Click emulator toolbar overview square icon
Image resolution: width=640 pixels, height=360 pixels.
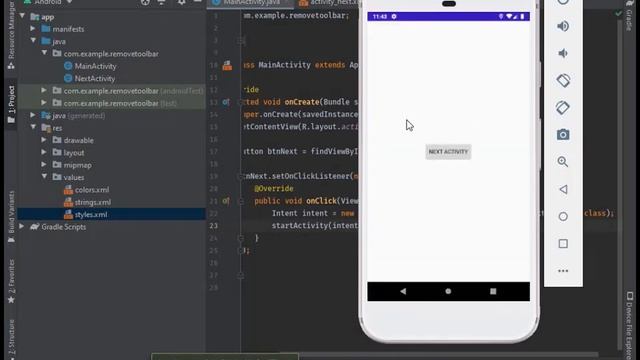tap(563, 244)
